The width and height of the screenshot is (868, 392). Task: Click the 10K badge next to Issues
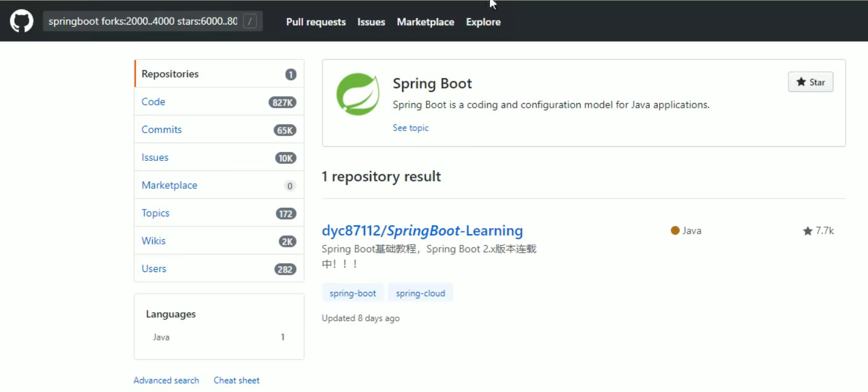pyautogui.click(x=286, y=158)
